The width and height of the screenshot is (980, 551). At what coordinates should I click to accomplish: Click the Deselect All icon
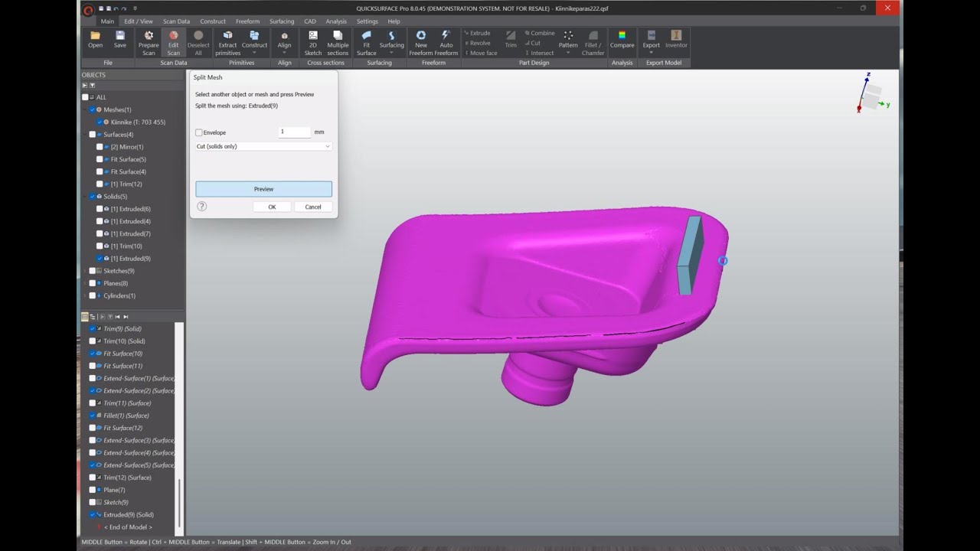coord(198,43)
